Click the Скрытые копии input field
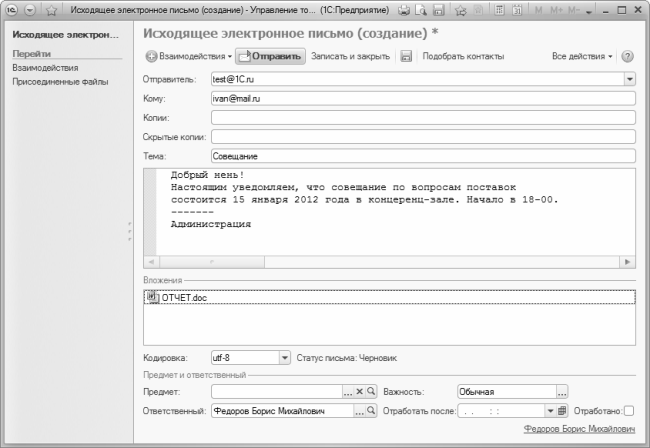The width and height of the screenshot is (650, 448). click(x=423, y=137)
